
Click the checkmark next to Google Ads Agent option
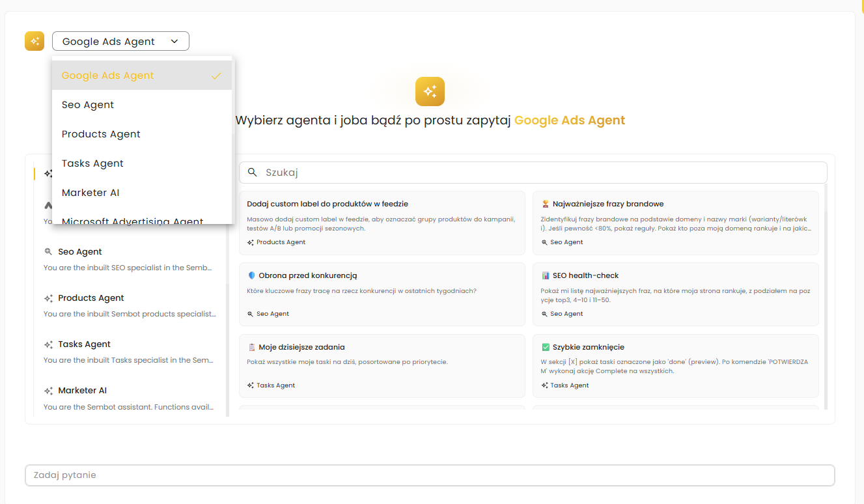tap(216, 76)
